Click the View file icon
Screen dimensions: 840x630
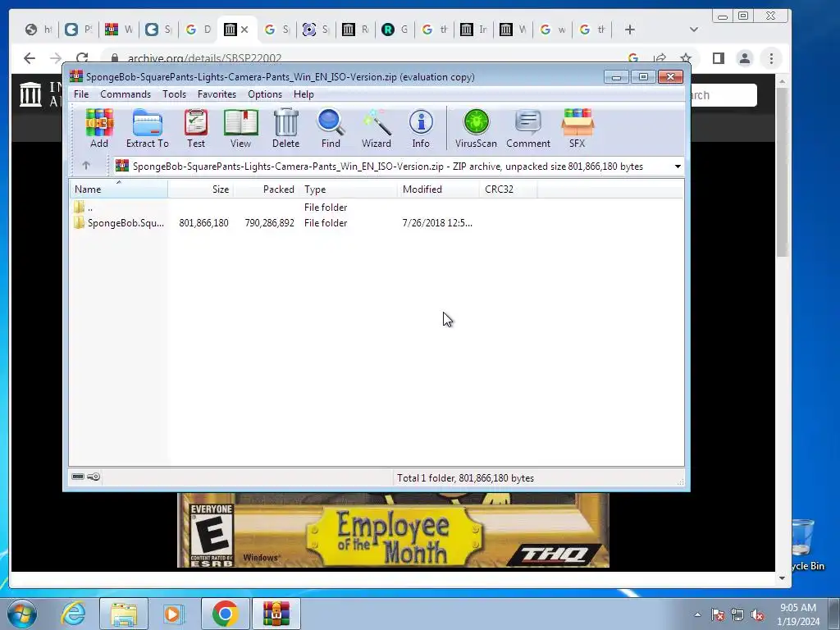pos(240,128)
